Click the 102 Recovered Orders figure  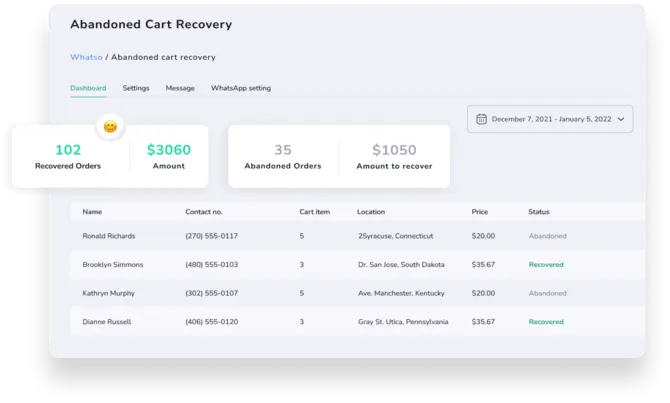point(68,150)
